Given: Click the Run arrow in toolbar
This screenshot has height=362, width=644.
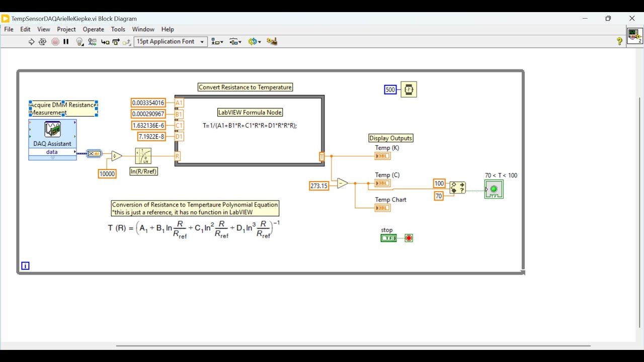Looking at the screenshot, I should (x=31, y=42).
